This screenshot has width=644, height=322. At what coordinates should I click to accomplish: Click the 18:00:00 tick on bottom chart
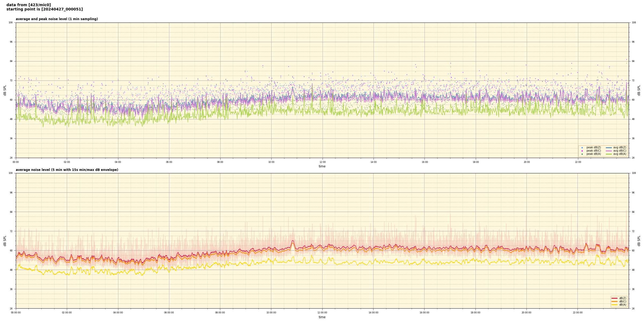click(475, 313)
